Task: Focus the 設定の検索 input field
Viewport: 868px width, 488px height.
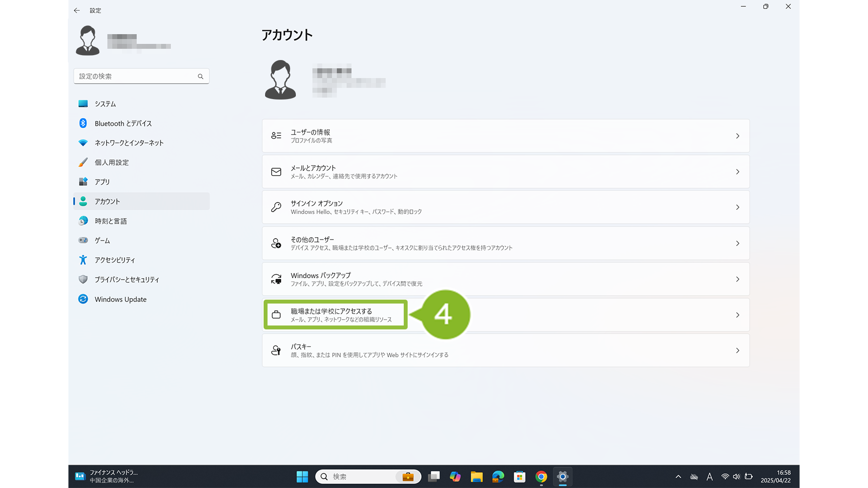Action: point(141,76)
